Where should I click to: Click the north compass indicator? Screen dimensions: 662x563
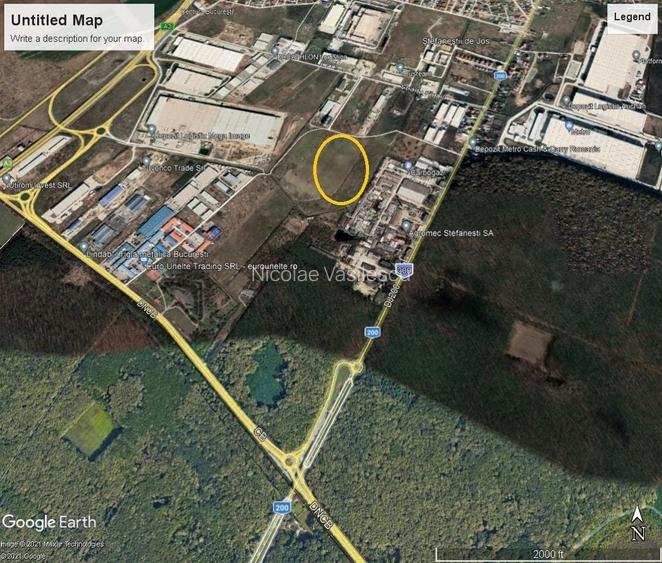638,526
